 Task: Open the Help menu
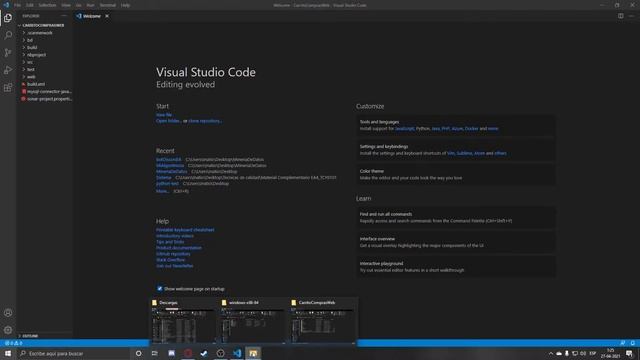click(x=125, y=5)
